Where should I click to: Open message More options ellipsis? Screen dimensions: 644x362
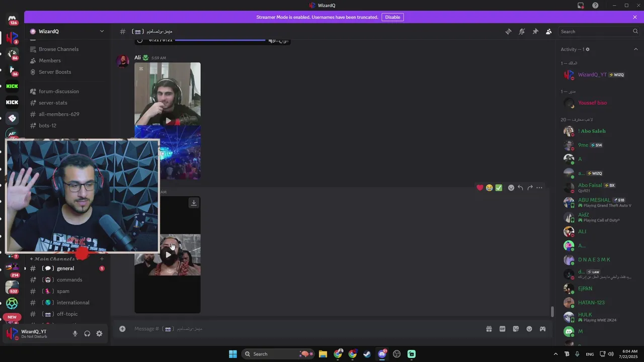[539, 188]
